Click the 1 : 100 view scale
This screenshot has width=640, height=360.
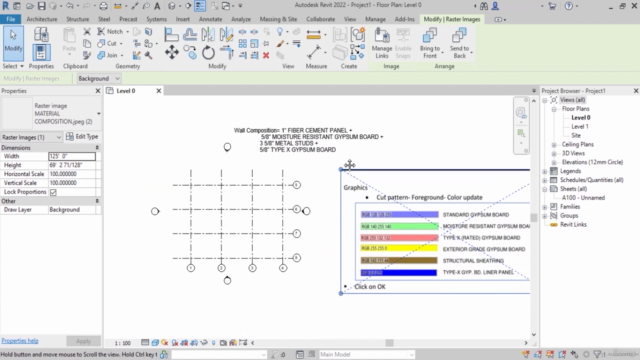pyautogui.click(x=122, y=343)
